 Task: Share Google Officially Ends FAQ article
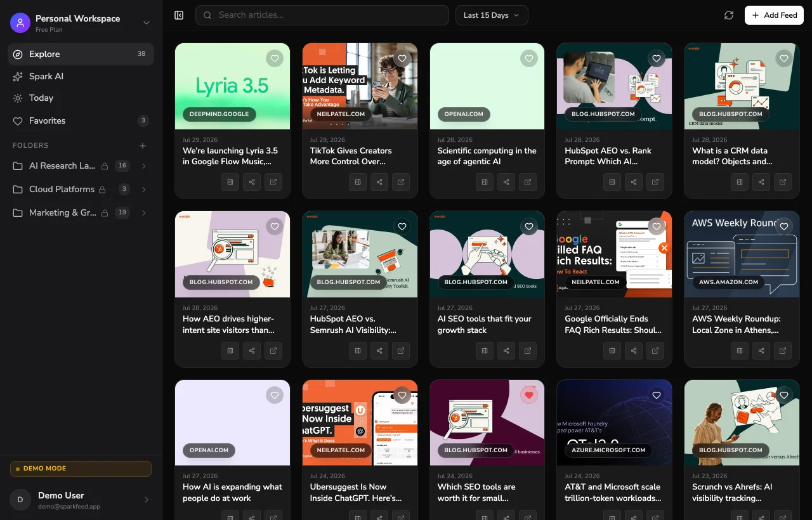point(634,350)
